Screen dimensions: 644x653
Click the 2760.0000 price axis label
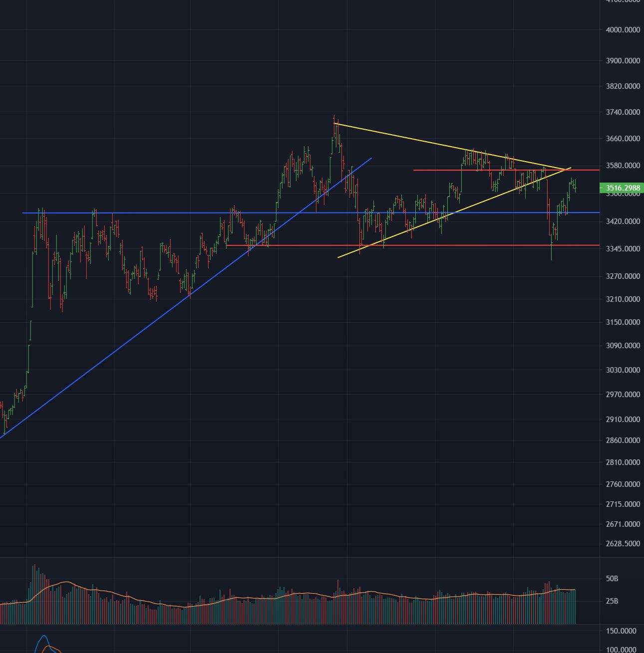(623, 484)
